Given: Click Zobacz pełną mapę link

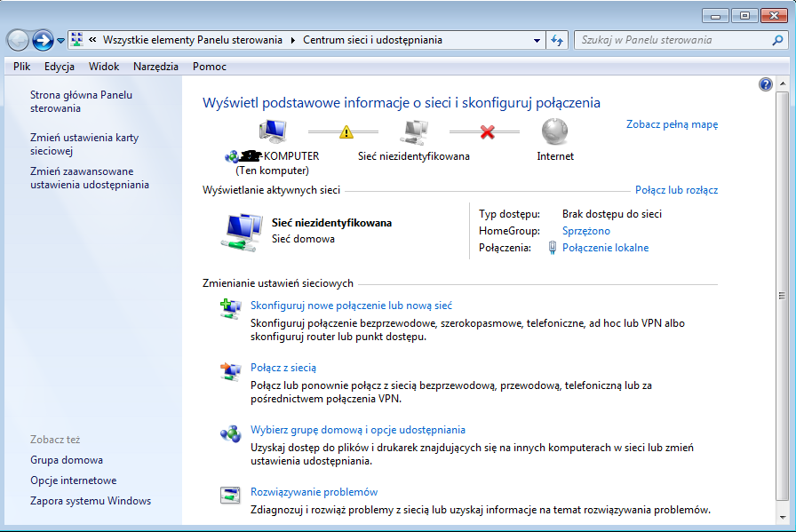Looking at the screenshot, I should pyautogui.click(x=672, y=124).
